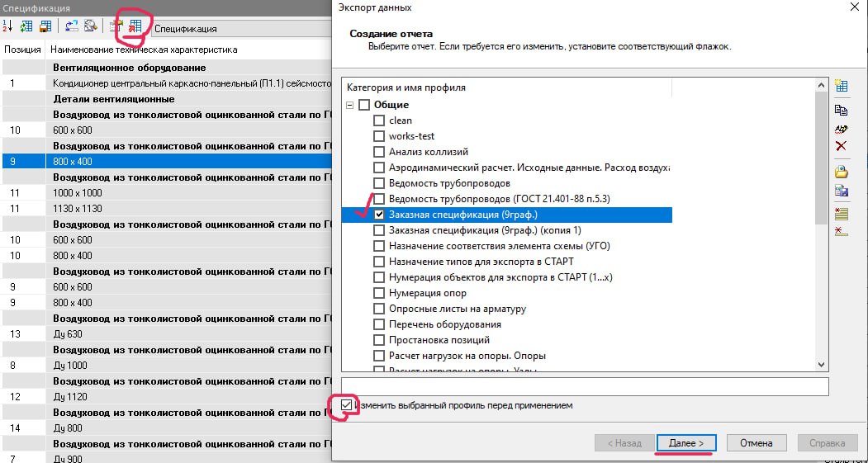Image resolution: width=868 pixels, height=463 pixels.
Task: Check the 'Анализ коллизий' profile checkbox
Action: (x=379, y=152)
